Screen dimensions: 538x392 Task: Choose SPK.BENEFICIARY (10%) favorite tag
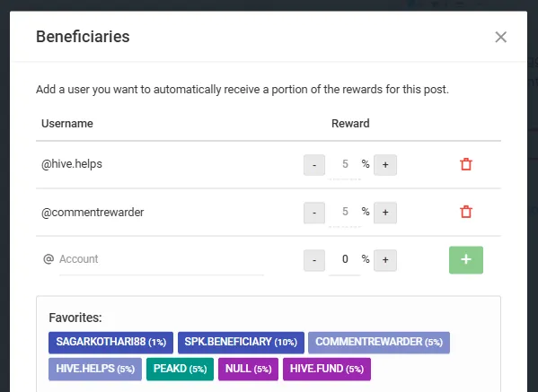241,343
